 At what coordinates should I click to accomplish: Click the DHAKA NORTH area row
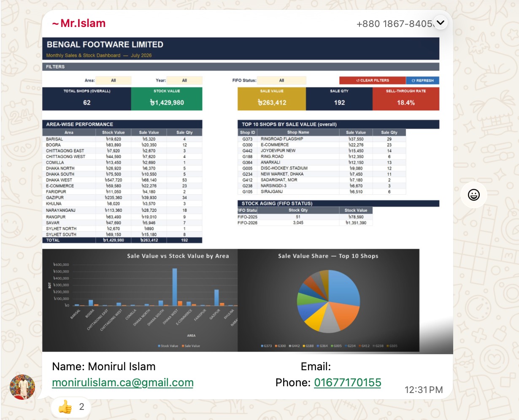pyautogui.click(x=122, y=168)
